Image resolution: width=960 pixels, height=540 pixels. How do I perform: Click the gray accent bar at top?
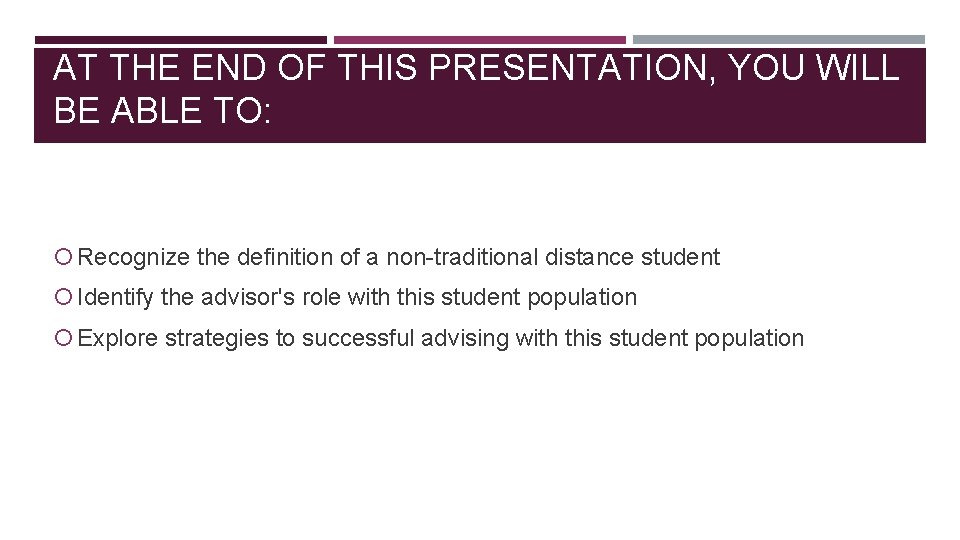point(779,40)
